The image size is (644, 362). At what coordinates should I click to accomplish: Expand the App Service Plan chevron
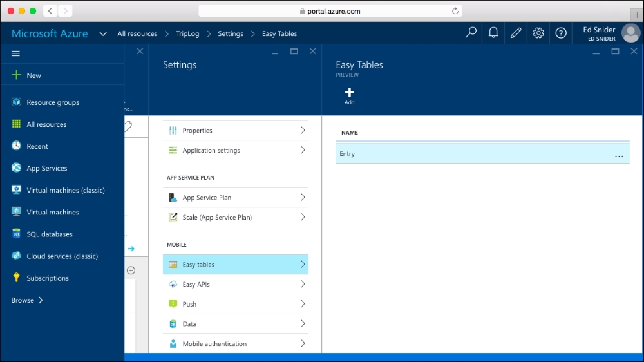point(303,197)
